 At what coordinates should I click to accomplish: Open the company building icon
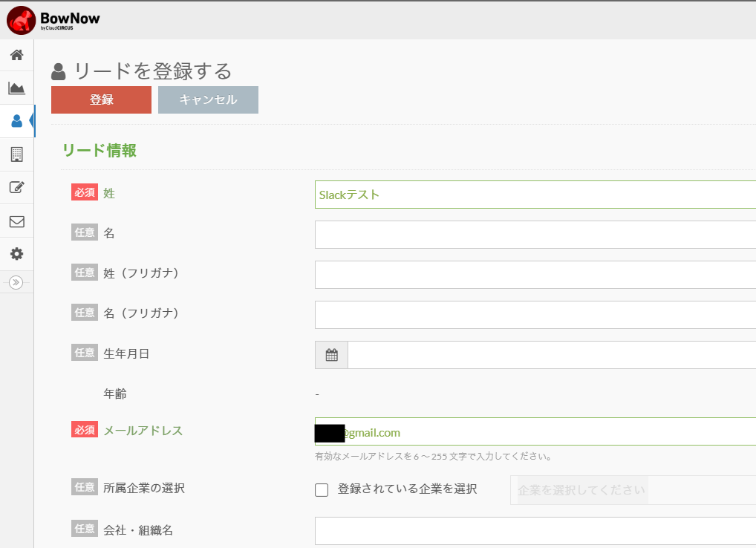point(16,154)
